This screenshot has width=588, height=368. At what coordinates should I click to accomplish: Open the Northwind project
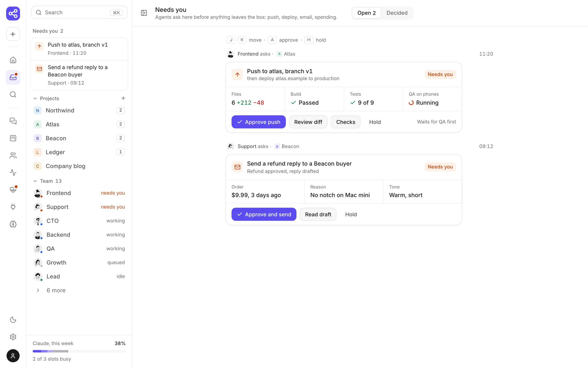point(79,110)
